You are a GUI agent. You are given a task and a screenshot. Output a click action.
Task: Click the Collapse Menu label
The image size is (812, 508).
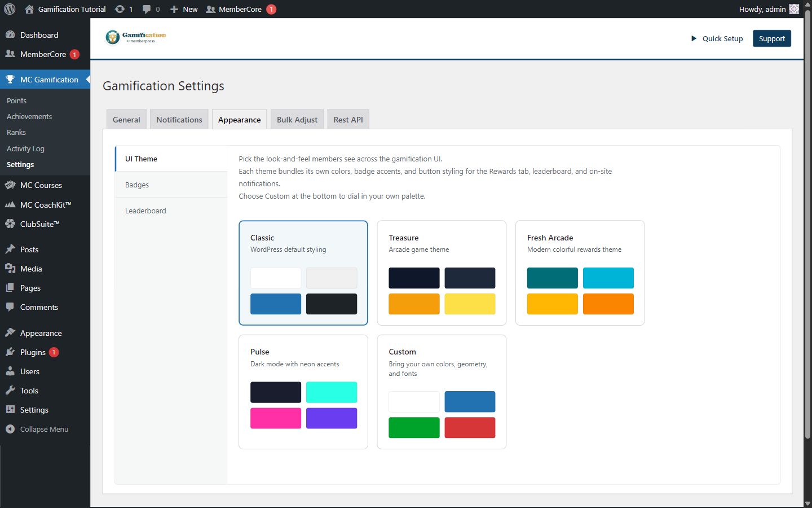(44, 429)
